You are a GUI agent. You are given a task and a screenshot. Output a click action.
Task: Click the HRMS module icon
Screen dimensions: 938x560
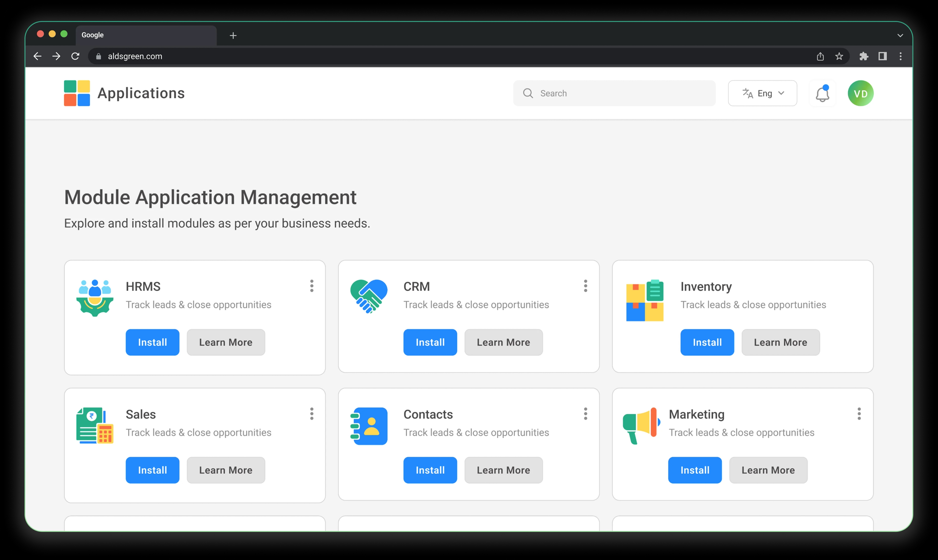pos(95,298)
